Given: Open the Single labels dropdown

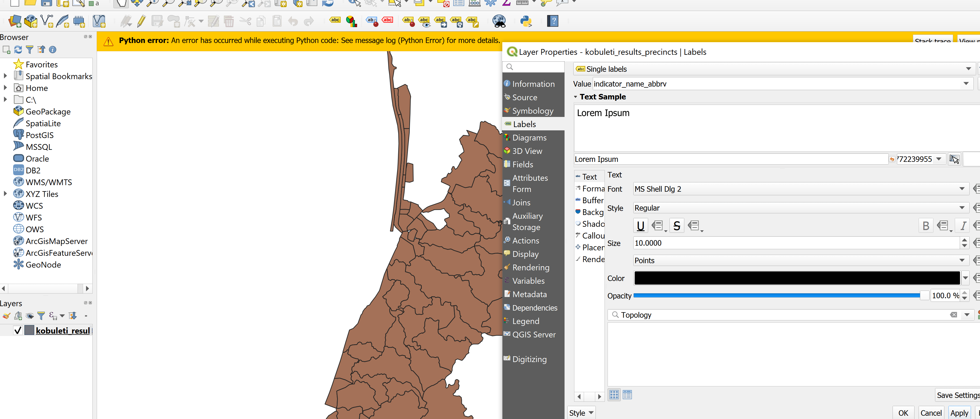Looking at the screenshot, I should [774, 69].
